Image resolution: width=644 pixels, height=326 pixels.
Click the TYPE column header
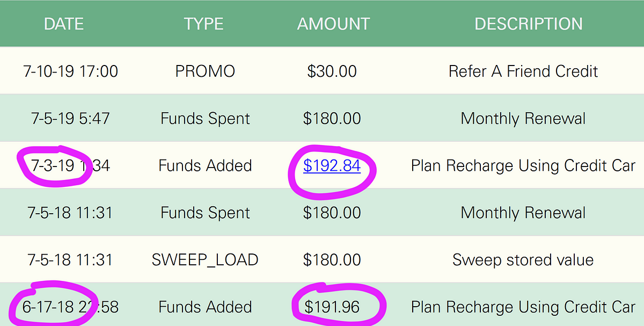tap(204, 24)
